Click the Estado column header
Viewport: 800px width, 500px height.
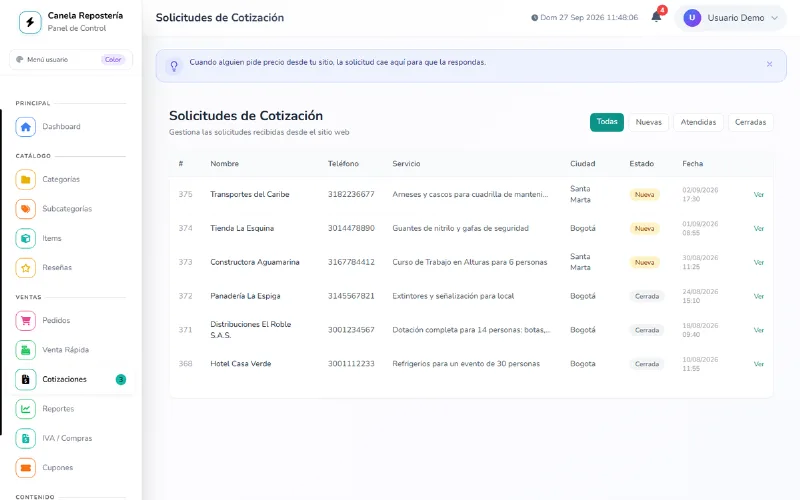[641, 164]
